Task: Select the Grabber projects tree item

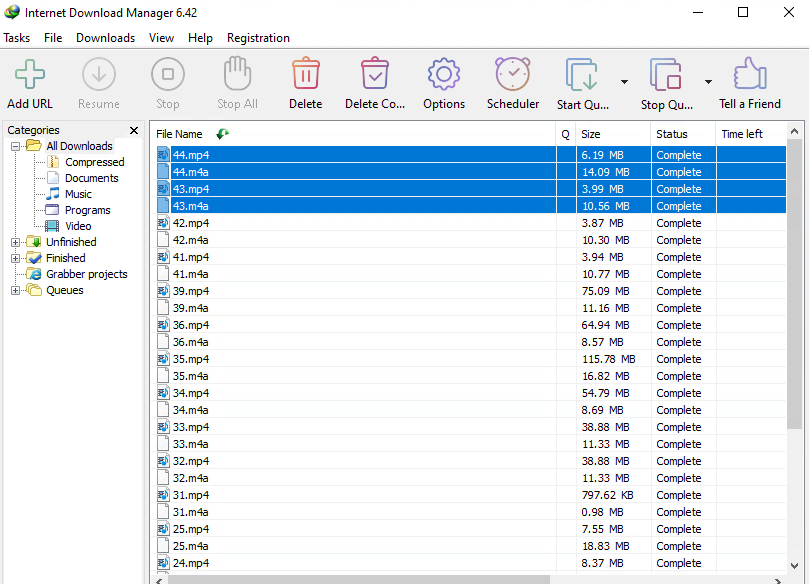Action: (x=87, y=274)
